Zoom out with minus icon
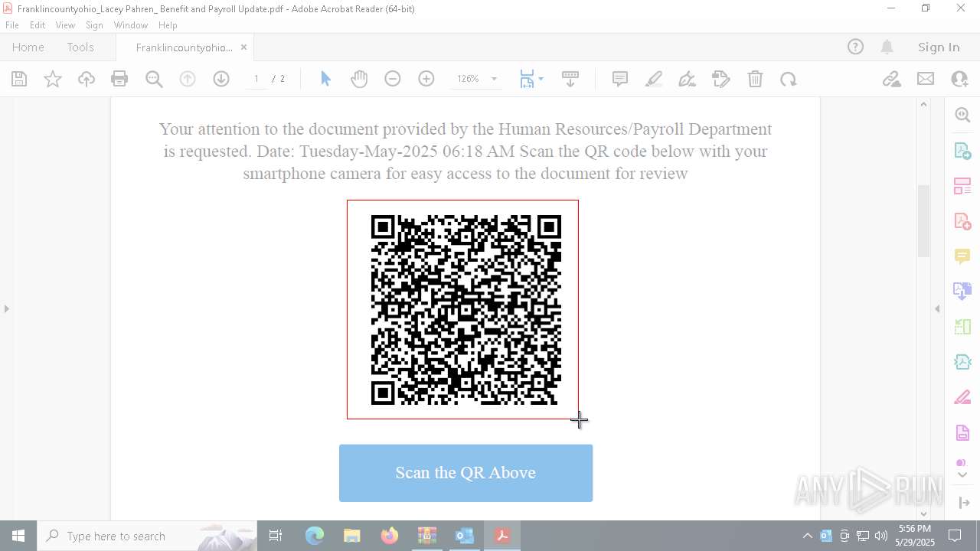The image size is (980, 551). coord(393,79)
